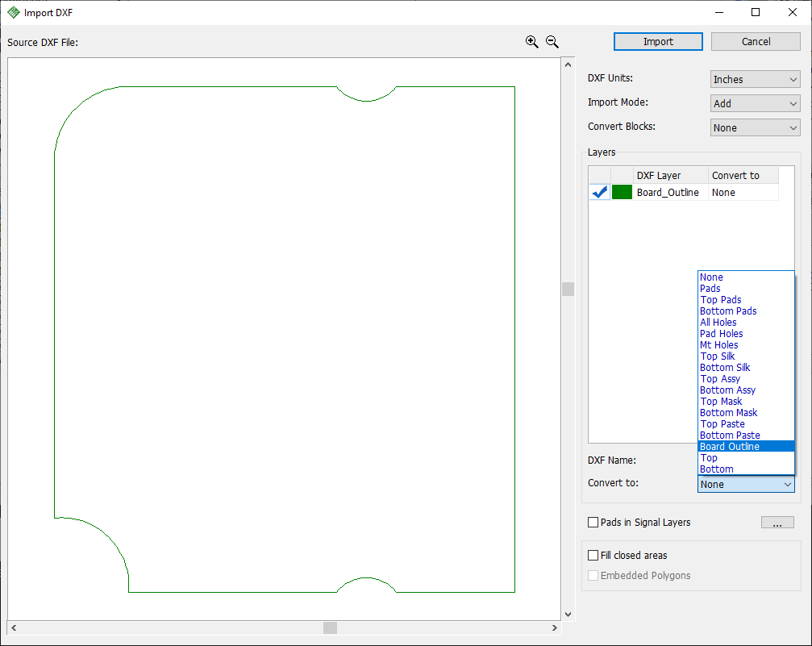Viewport: 812px width, 646px height.
Task: Click the Cancel button
Action: (x=756, y=41)
